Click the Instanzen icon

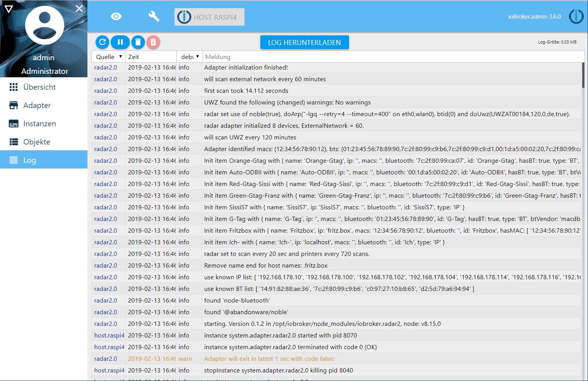[x=14, y=124]
